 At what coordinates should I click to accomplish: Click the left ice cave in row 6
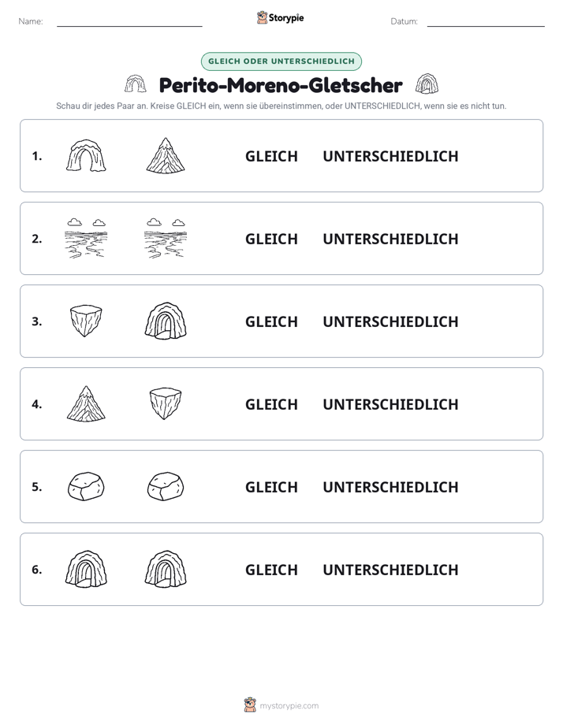coord(86,569)
